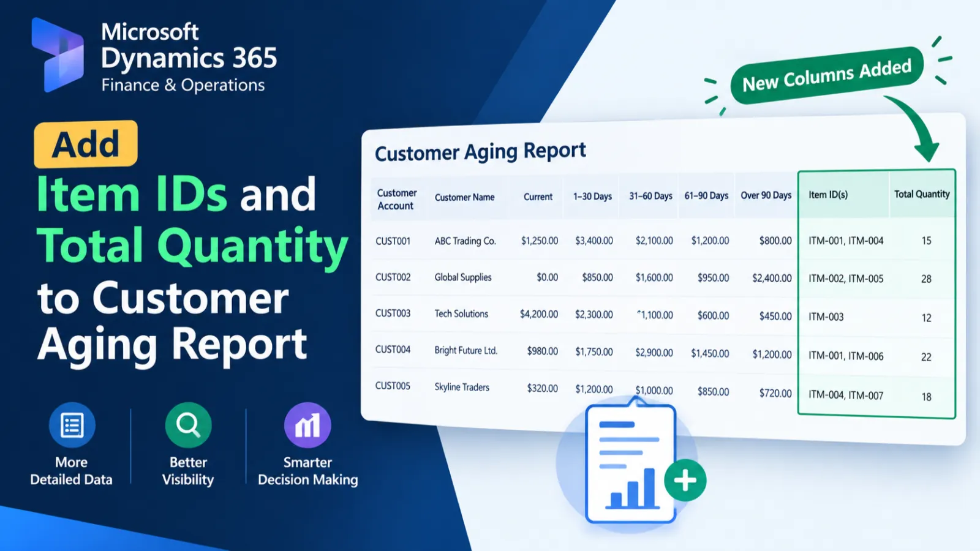Click the Smarter Decision Making caption
The height and width of the screenshot is (551, 980).
[307, 471]
